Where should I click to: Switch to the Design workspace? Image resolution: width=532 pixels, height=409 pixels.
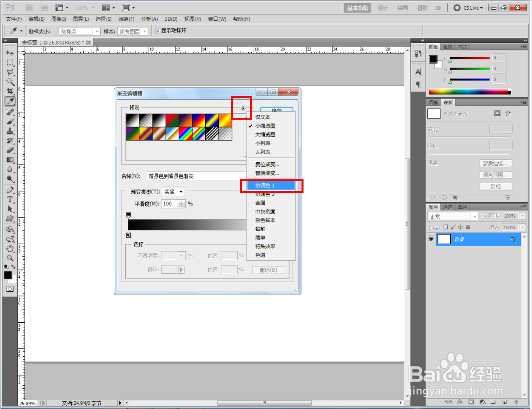click(x=383, y=8)
